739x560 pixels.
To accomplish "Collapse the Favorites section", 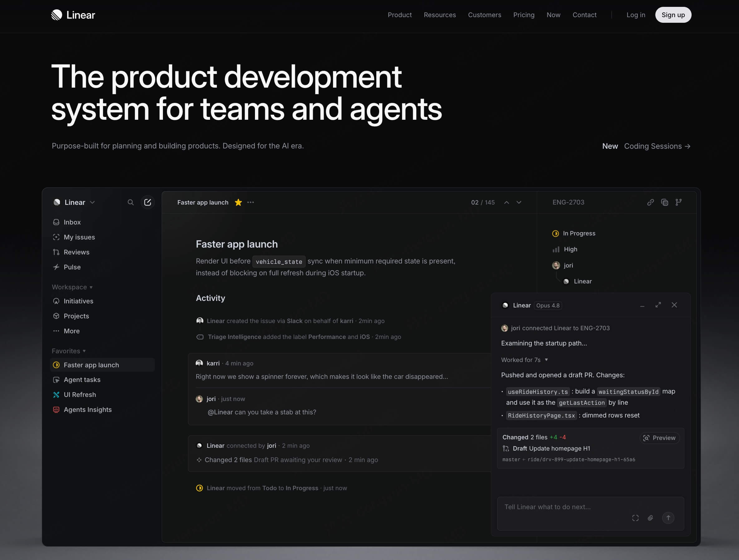I will 69,351.
